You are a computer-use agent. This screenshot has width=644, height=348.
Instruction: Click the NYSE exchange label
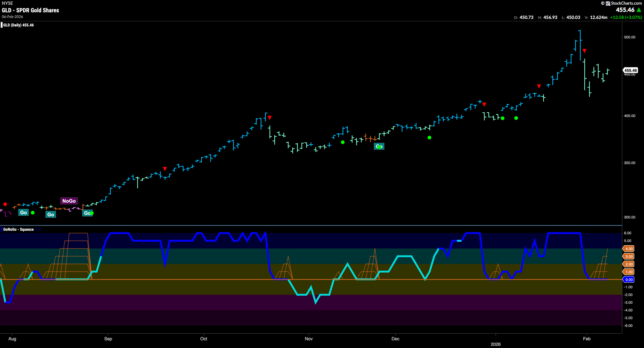[7, 3]
